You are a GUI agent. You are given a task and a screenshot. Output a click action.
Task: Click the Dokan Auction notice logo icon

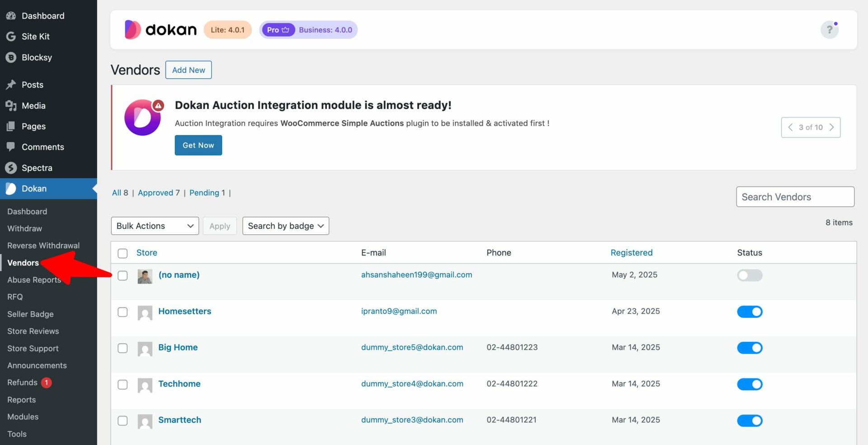[x=143, y=118]
